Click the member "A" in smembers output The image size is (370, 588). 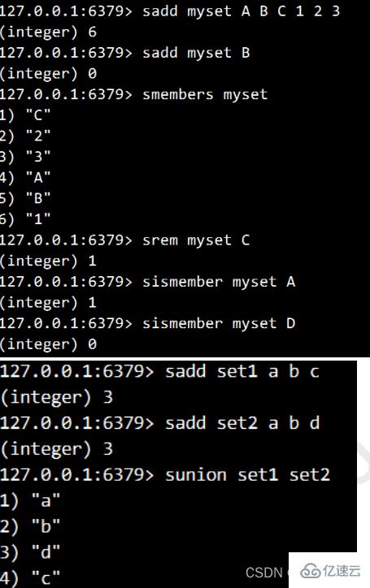coord(38,177)
